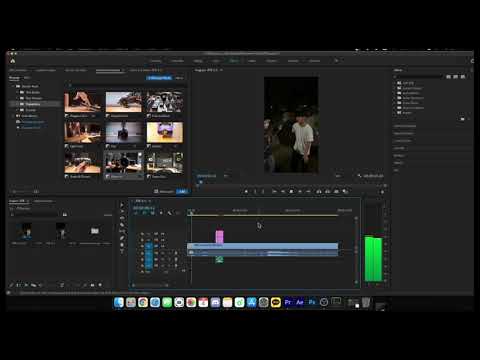Image resolution: width=480 pixels, height=360 pixels.
Task: Select the Type tool
Action: [122, 251]
